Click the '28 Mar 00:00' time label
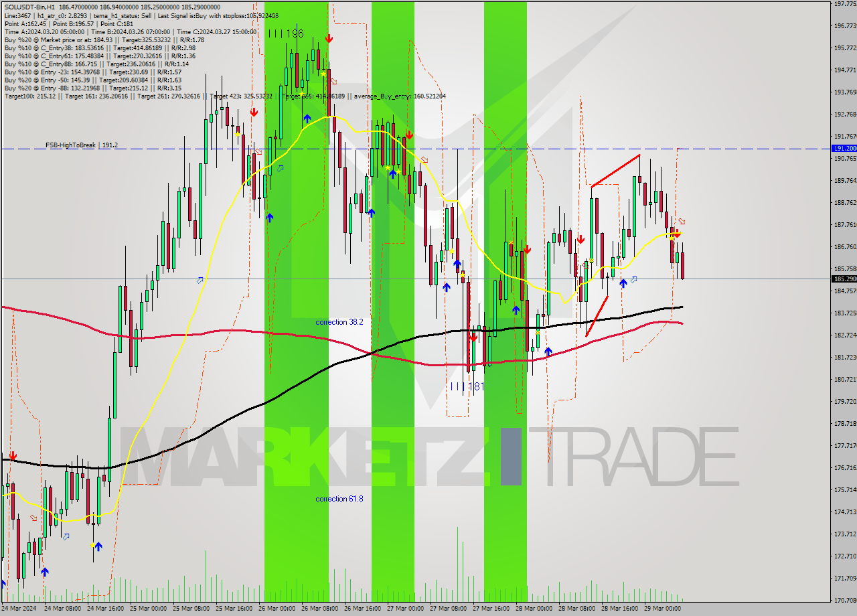Screen dimensions: 857x616 coord(534,609)
